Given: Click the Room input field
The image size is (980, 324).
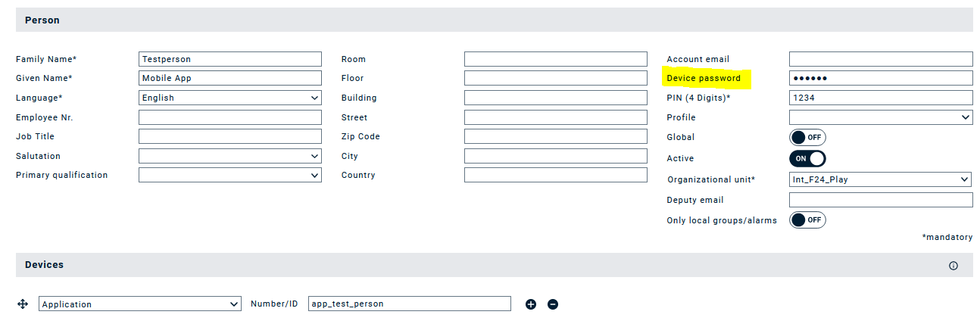Looking at the screenshot, I should pos(556,59).
